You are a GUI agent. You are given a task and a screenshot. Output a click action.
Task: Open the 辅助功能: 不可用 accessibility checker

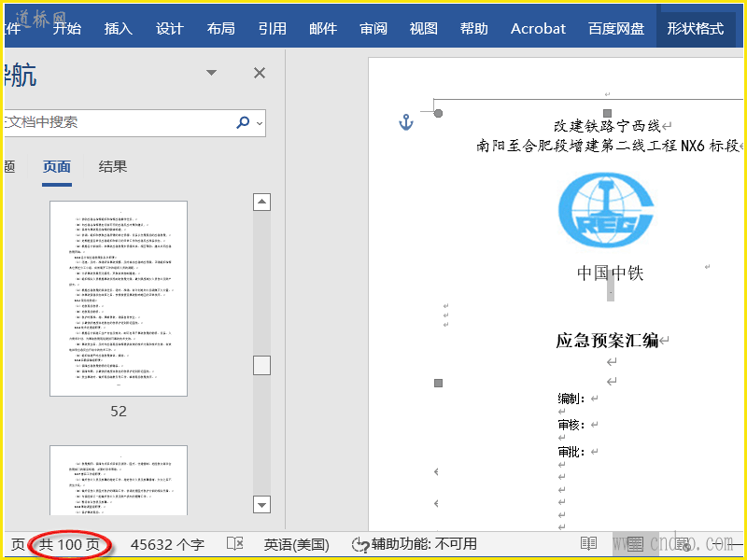tap(414, 544)
